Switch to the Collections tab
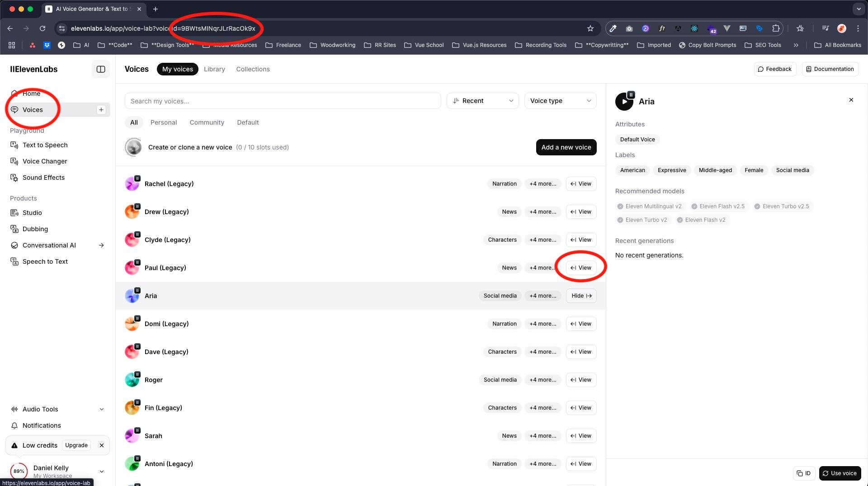Image resolution: width=868 pixels, height=486 pixels. 253,69
